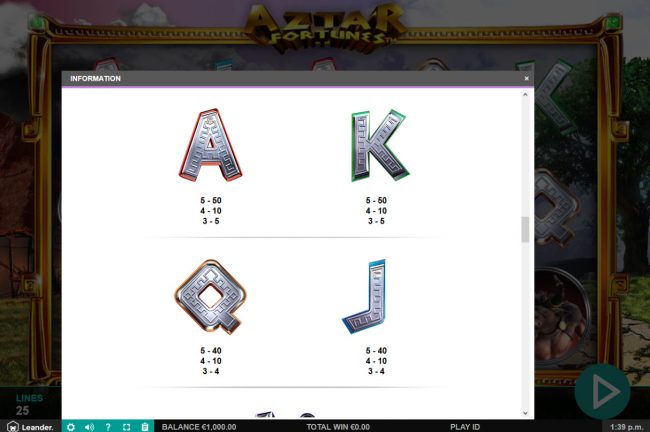Click the A symbol in paytable
The width and height of the screenshot is (650, 432).
pyautogui.click(x=210, y=145)
